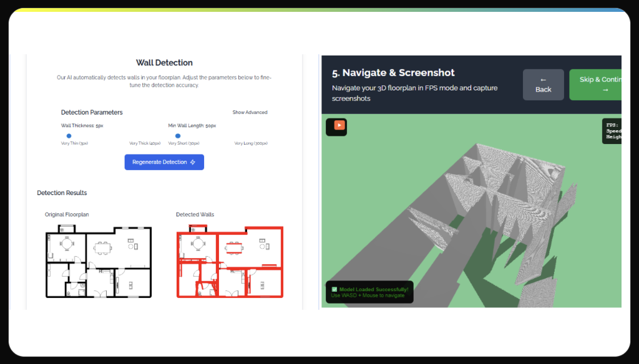The height and width of the screenshot is (364, 639).
Task: Click the Model Loaded Successfully notification
Action: (x=369, y=291)
